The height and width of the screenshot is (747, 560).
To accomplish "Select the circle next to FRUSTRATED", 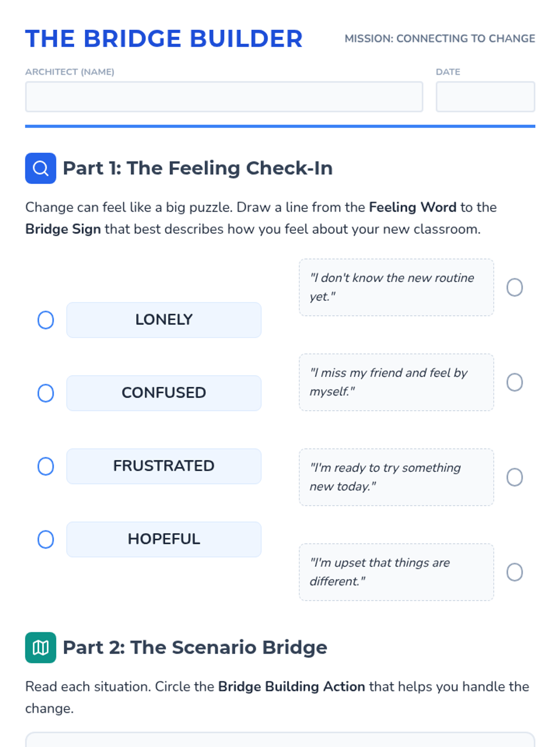I will point(46,466).
